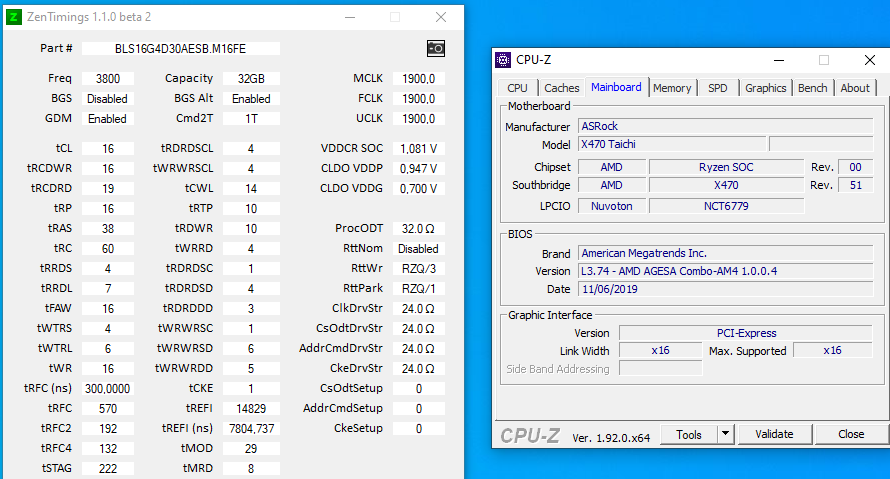The width and height of the screenshot is (890, 479).
Task: Click the Validate button
Action: tap(774, 434)
